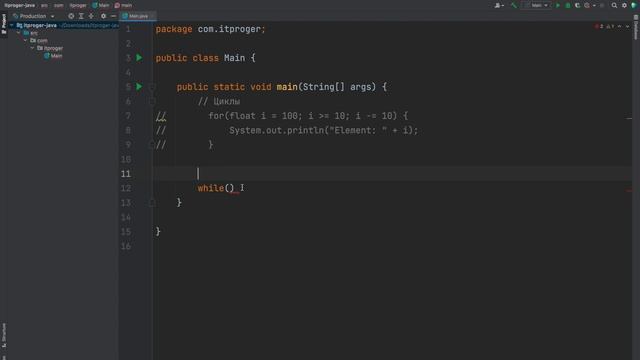Viewport: 640px width, 360px height.
Task: Close the Main.java editor tab
Action: 152,16
